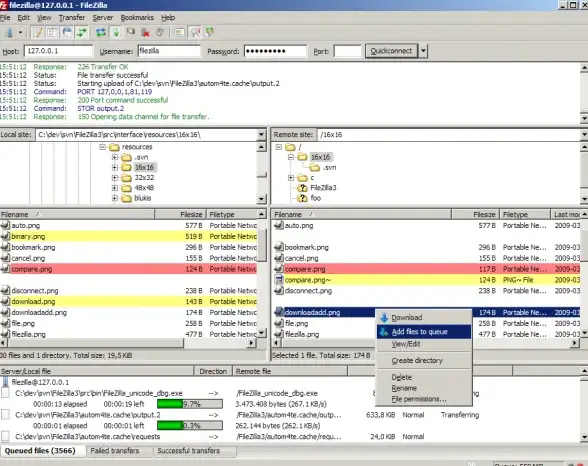Click the .svn folder icon in remote tree

coord(315,167)
